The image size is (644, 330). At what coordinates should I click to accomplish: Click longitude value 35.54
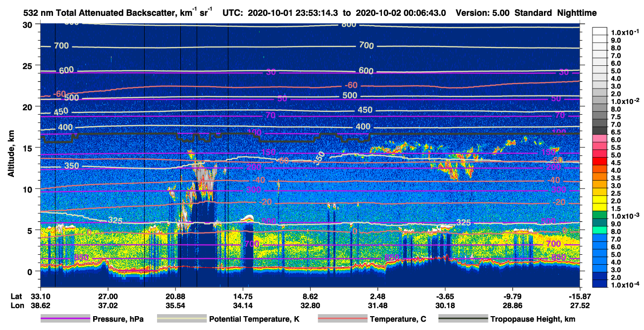tap(175, 305)
